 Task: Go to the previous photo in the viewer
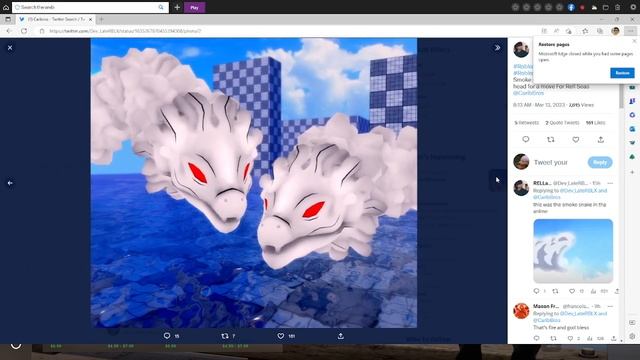pos(10,183)
